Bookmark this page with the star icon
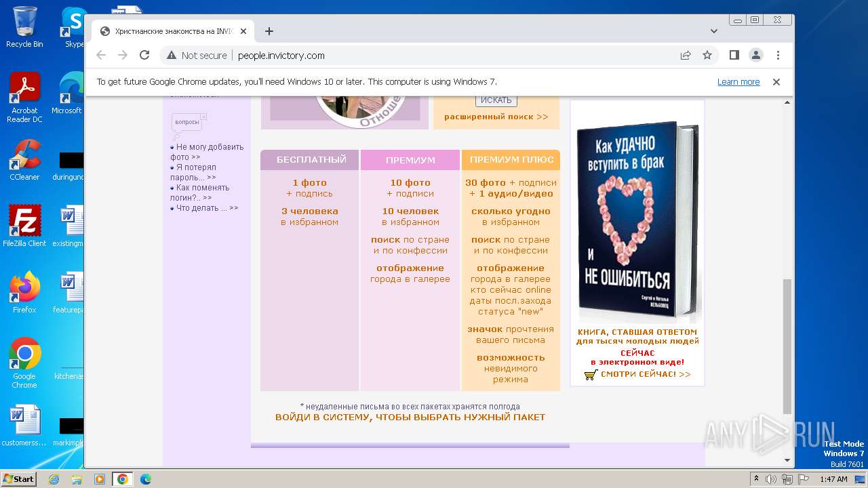 point(707,56)
